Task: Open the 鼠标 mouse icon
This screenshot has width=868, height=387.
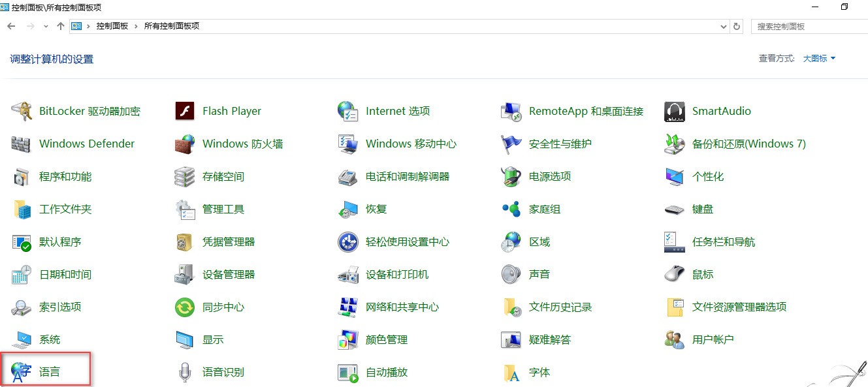Action: click(675, 275)
